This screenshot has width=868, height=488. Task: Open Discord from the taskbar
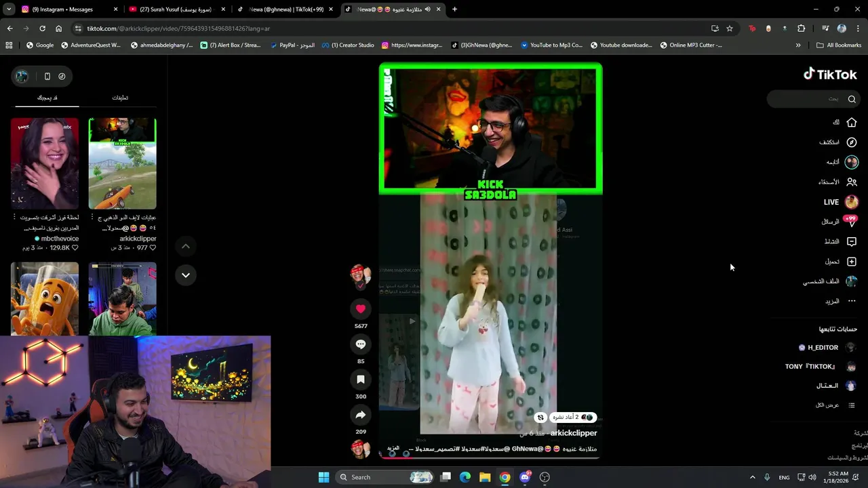(525, 477)
